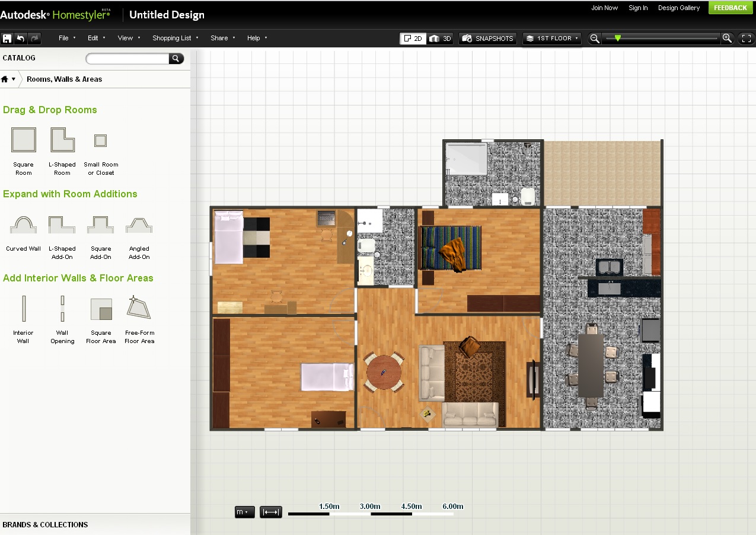Pick the Curved Wall addition icon
Image resolution: width=756 pixels, height=535 pixels.
pos(24,225)
